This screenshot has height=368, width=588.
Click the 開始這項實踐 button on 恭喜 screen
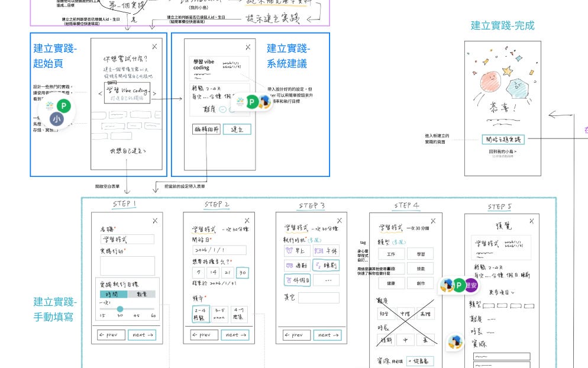point(503,140)
